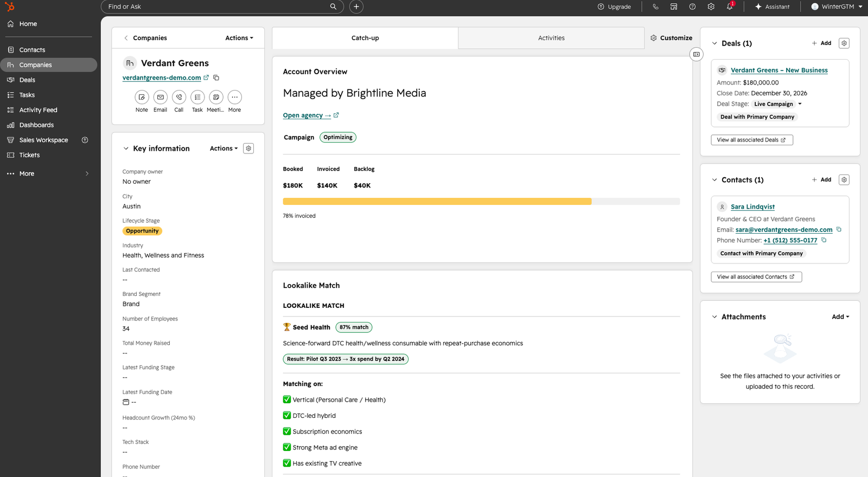Screen dimensions: 868x477
Task: Collapse the Key information section
Action: pyautogui.click(x=126, y=149)
